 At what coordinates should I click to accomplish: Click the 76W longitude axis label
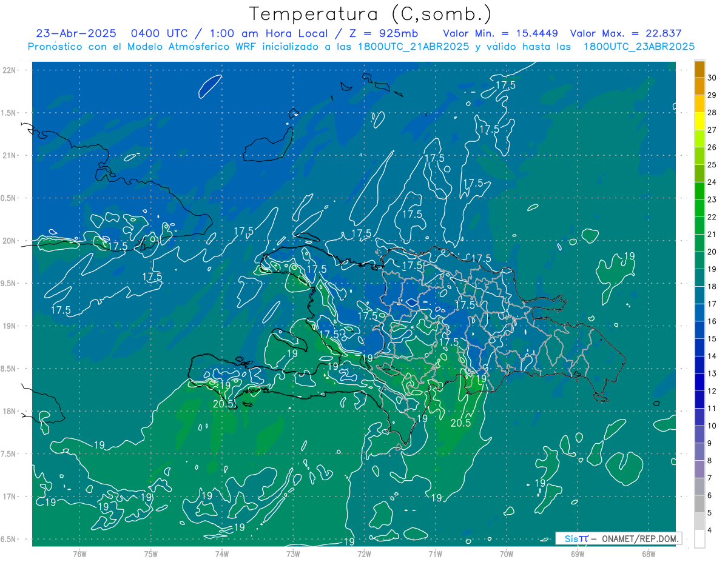(x=79, y=554)
